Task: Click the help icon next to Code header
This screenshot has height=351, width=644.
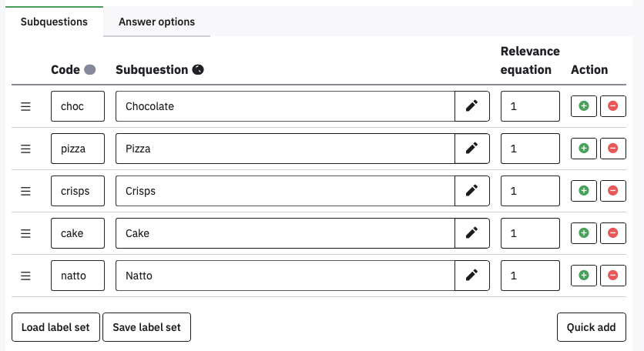Action: coord(89,70)
